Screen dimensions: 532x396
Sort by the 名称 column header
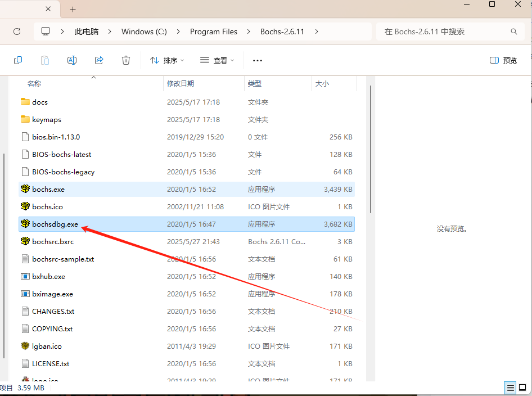click(x=34, y=83)
